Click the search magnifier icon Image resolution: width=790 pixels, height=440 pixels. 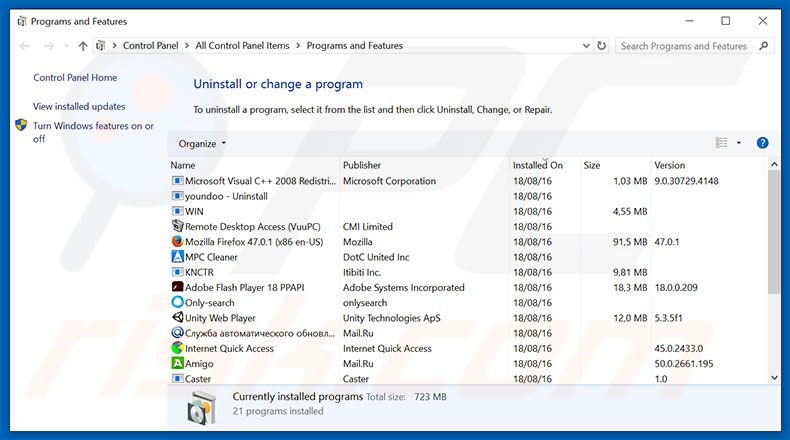(764, 46)
